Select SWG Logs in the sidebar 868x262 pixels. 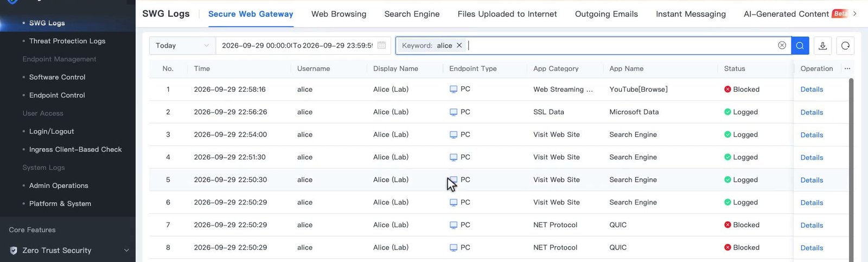47,23
